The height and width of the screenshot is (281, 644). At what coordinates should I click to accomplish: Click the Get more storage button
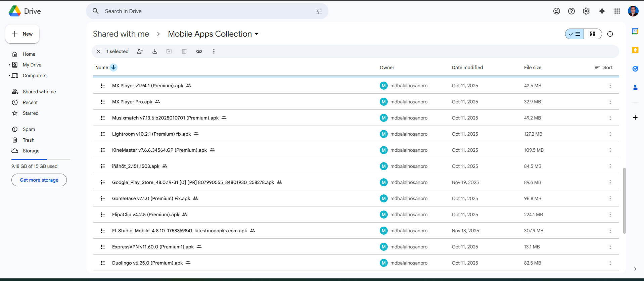(39, 180)
